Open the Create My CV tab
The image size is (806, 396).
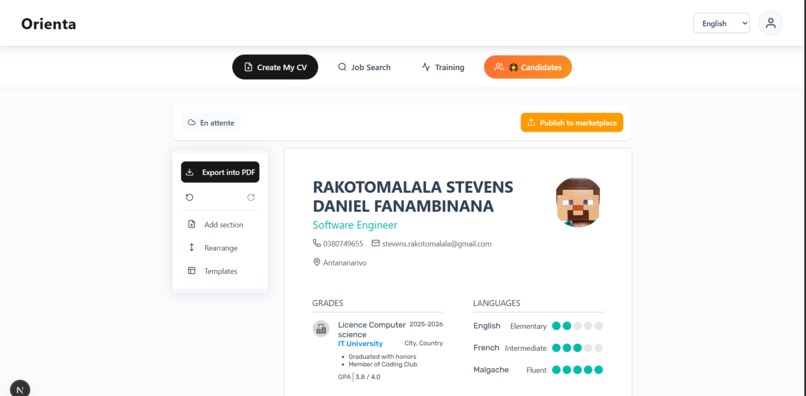[x=275, y=67]
